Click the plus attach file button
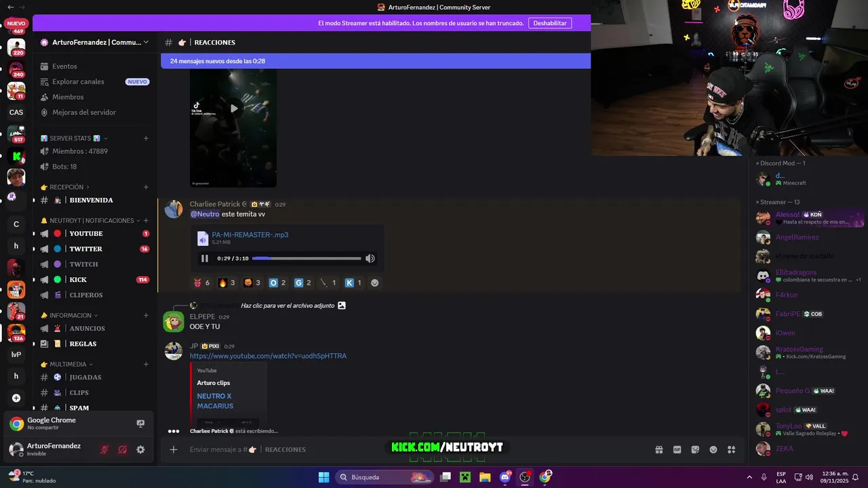Viewport: 868px width, 488px height. 174,449
